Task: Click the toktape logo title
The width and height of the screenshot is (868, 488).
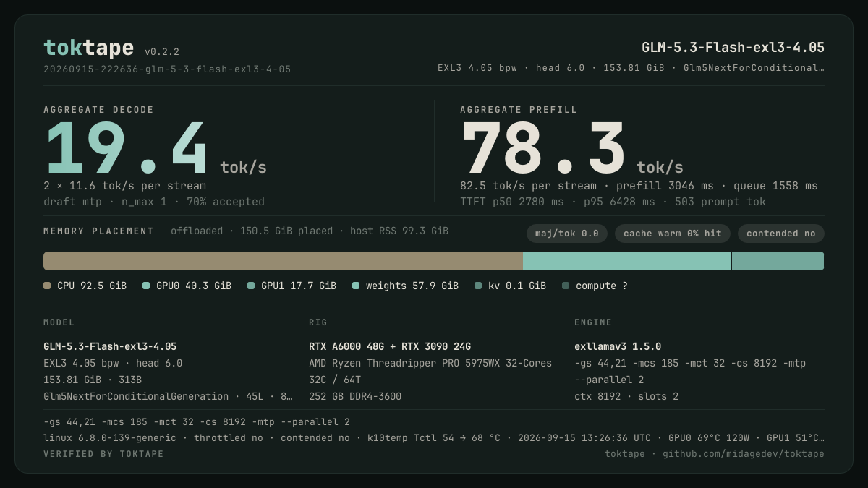Action: click(x=88, y=48)
